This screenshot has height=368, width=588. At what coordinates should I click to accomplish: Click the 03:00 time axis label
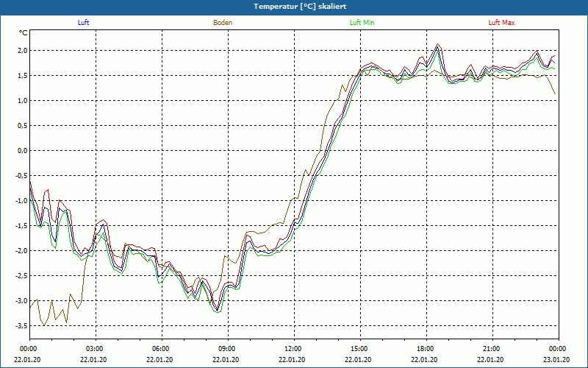click(x=96, y=349)
